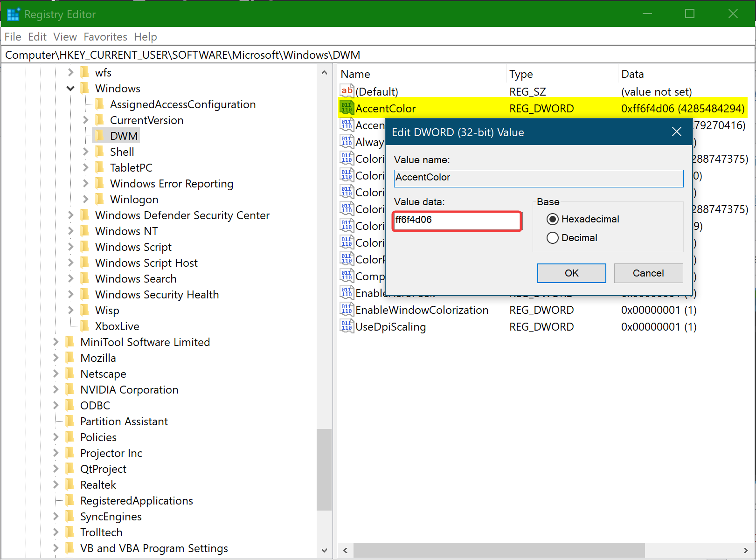The height and width of the screenshot is (560, 756).
Task: Click the horizontal scrollbar right arrow
Action: point(745,550)
